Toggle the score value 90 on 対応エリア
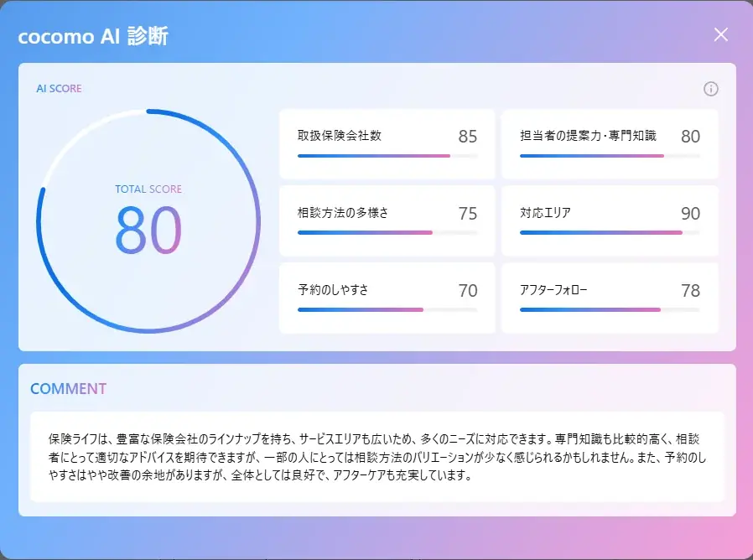 pos(690,213)
